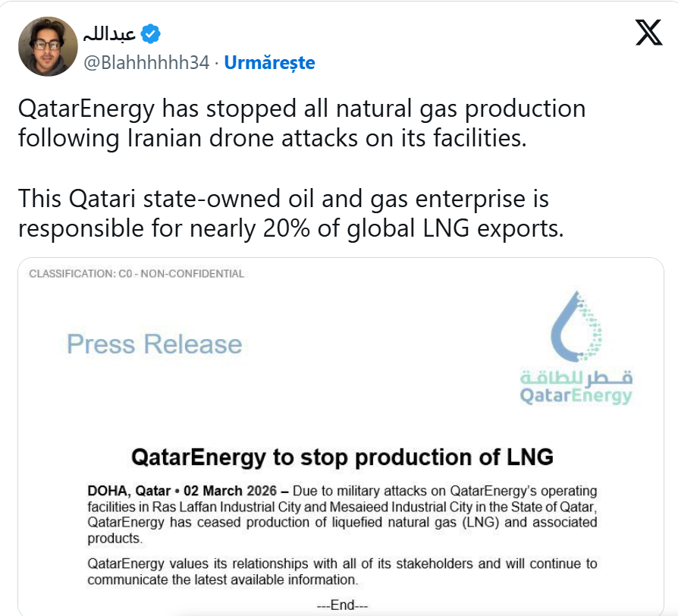Click the green-blue QatarEnergy wordmark in logo
The height and width of the screenshot is (616, 678).
[576, 396]
